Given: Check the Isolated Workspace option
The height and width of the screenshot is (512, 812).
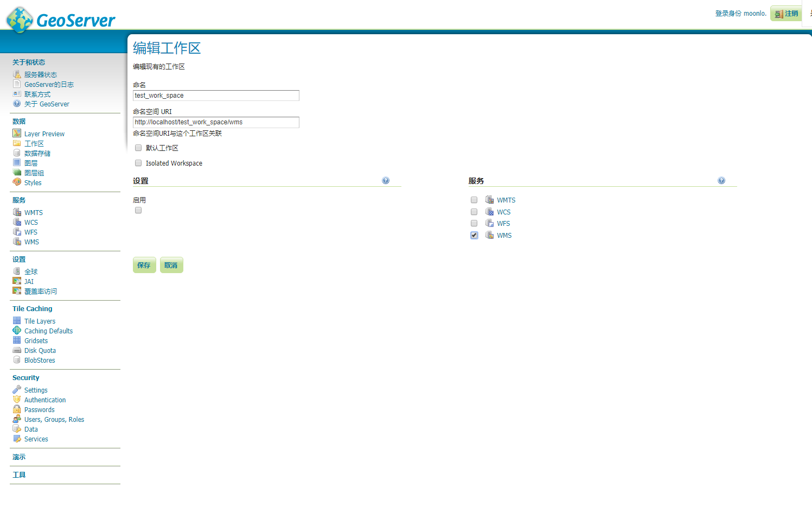Looking at the screenshot, I should tap(138, 163).
